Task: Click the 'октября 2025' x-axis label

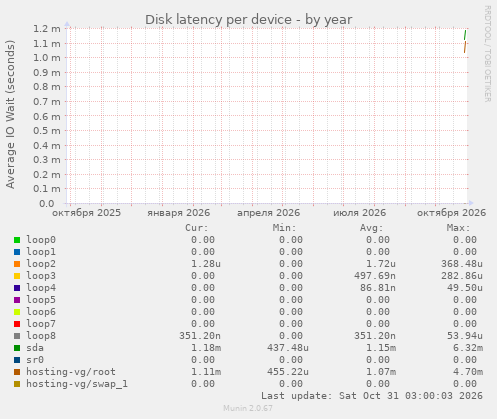Action: click(x=86, y=213)
